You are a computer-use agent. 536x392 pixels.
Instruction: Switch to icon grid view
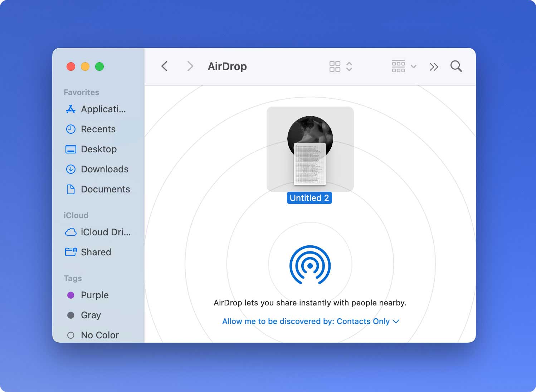pos(335,67)
